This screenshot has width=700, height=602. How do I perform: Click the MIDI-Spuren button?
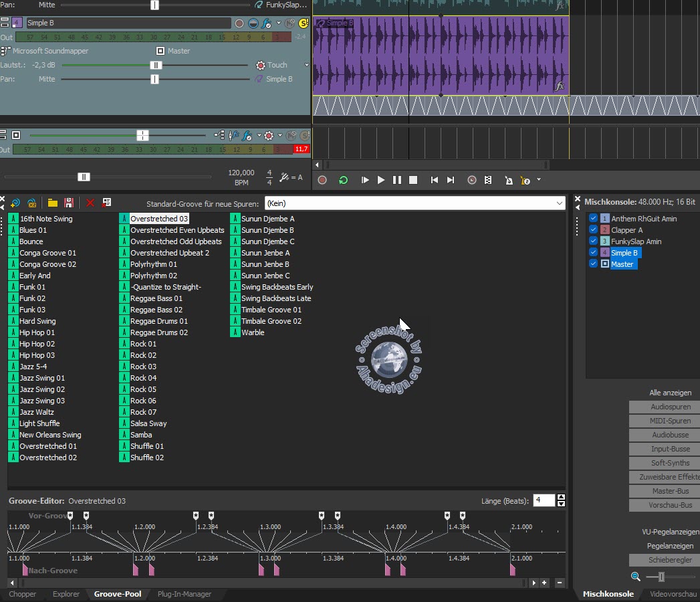click(x=665, y=421)
